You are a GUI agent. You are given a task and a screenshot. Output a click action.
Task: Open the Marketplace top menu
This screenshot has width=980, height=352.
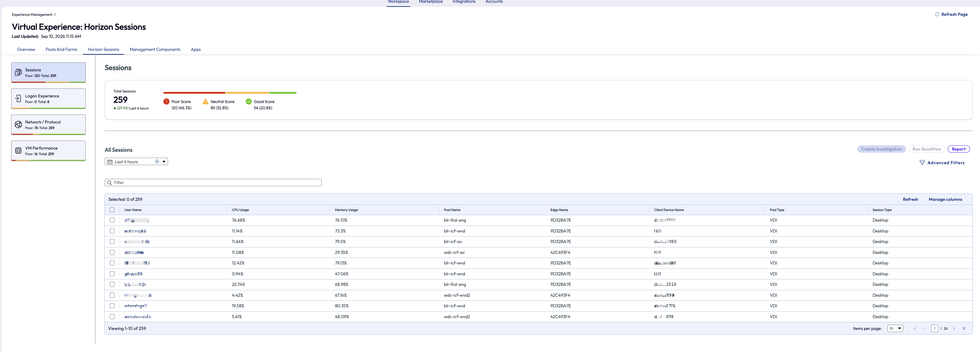click(431, 2)
